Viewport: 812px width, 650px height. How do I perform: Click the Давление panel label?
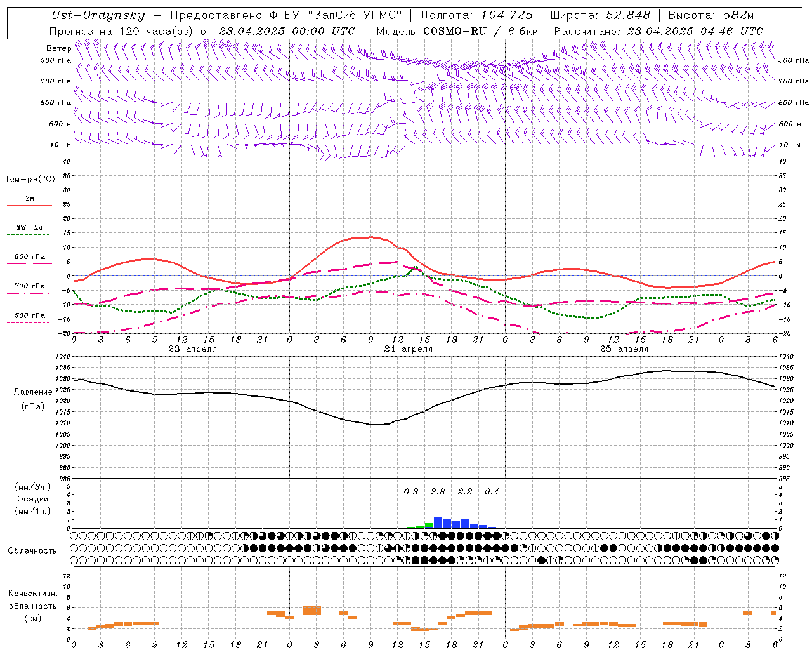[33, 392]
